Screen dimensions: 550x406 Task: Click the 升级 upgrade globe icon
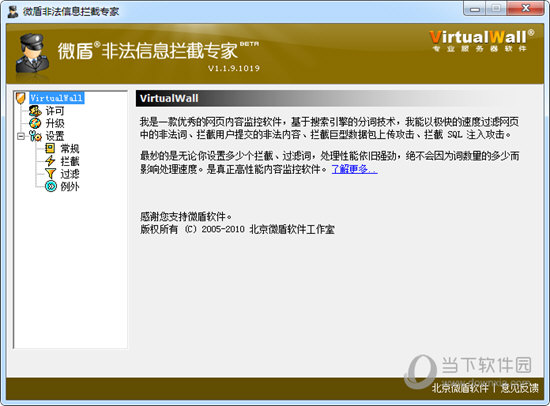(35, 123)
